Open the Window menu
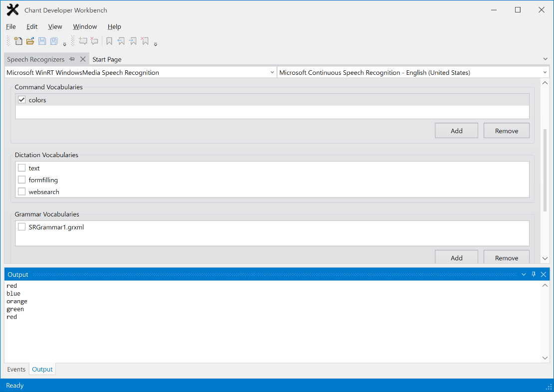This screenshot has width=554, height=392. (x=85, y=26)
